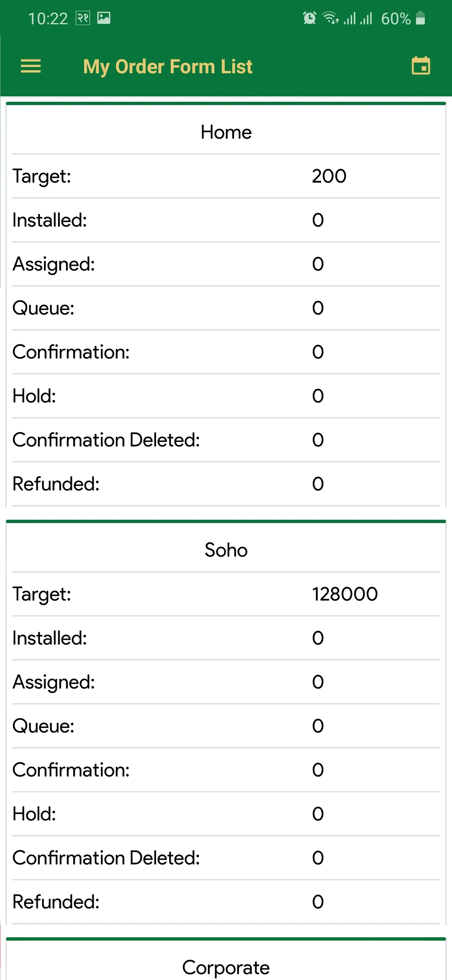Select the Soho Assigned row

click(x=226, y=682)
